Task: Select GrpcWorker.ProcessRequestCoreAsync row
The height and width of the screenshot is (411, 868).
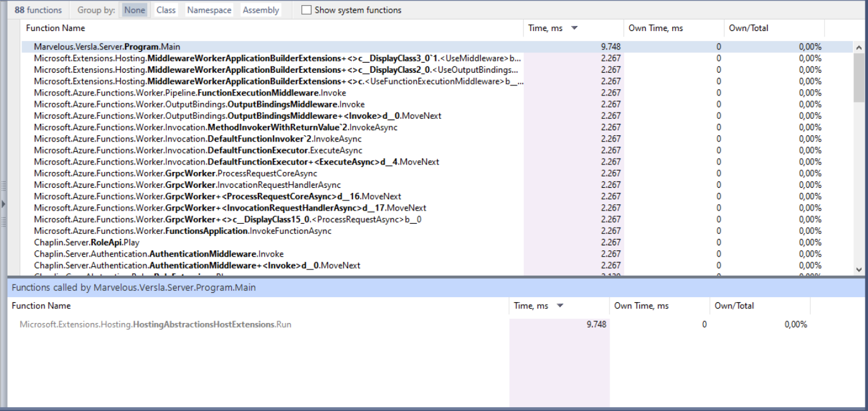Action: [x=437, y=173]
